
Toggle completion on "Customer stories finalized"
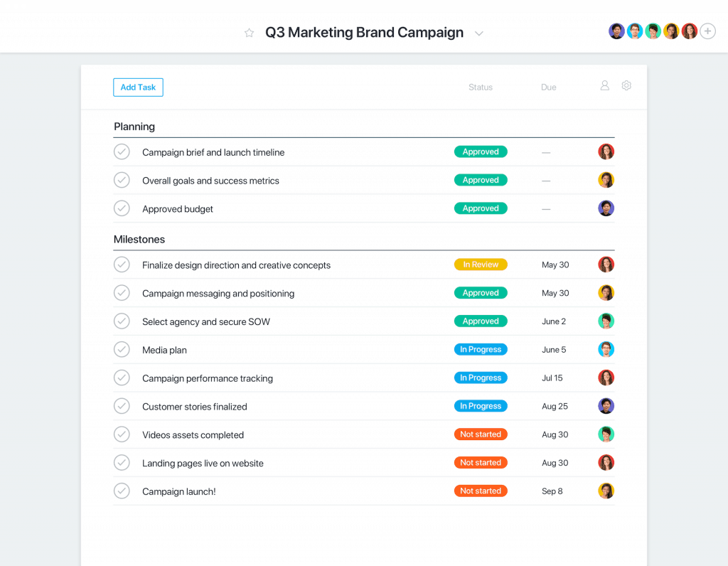click(122, 405)
